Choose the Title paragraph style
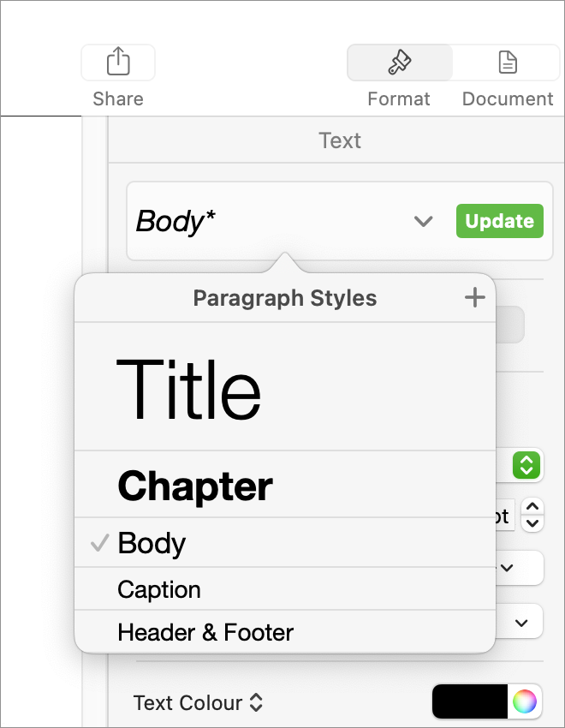Viewport: 565px width, 728px height. point(285,386)
